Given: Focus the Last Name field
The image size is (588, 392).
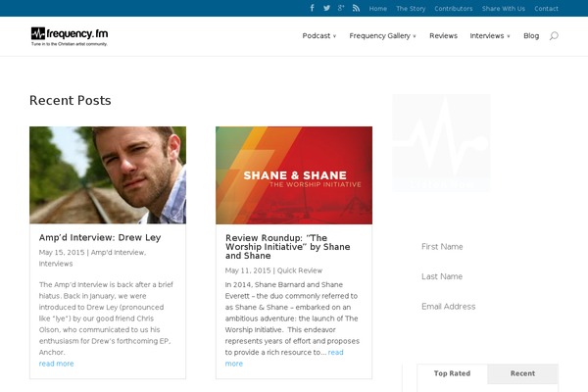Looking at the screenshot, I should click(x=487, y=276).
